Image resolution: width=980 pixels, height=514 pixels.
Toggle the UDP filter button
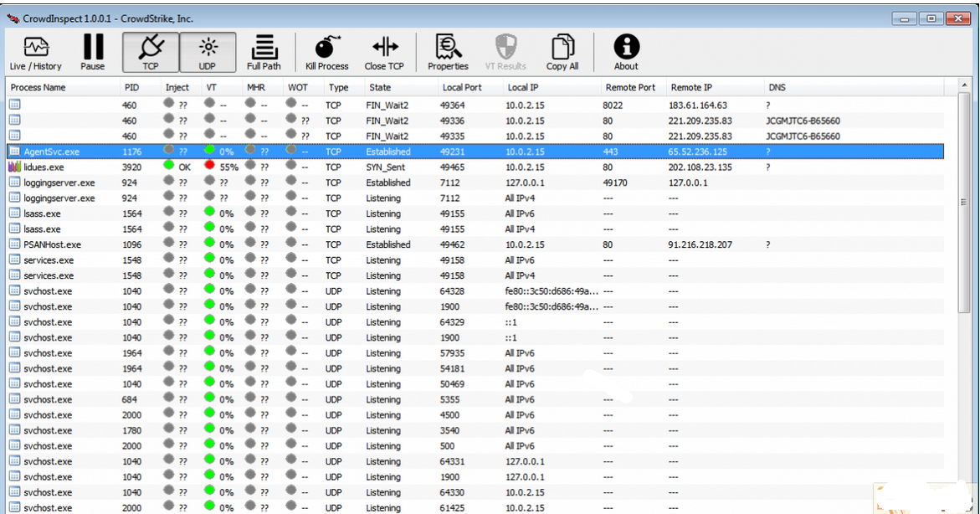click(208, 53)
